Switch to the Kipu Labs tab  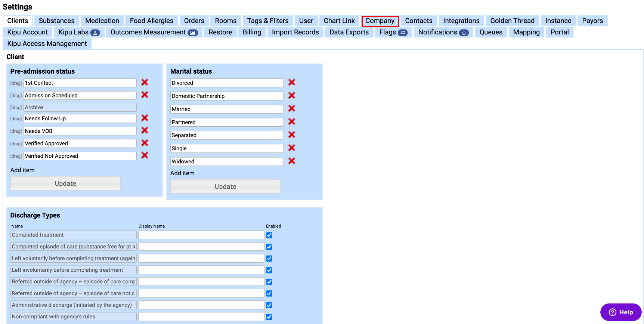(78, 33)
